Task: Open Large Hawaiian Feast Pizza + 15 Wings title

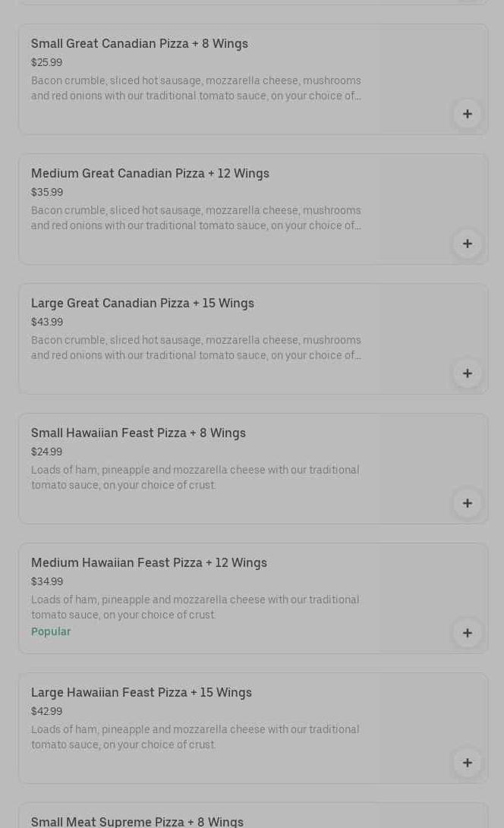Action: tap(141, 693)
